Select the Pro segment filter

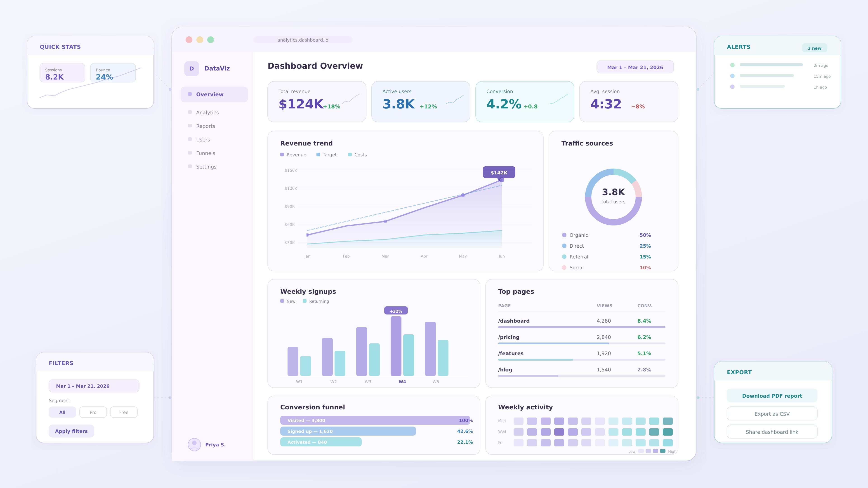(x=93, y=412)
